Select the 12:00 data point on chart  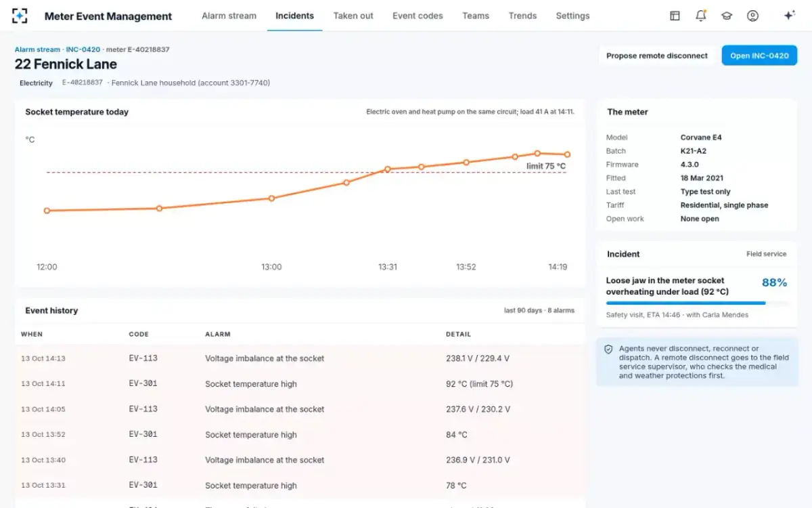(x=47, y=211)
